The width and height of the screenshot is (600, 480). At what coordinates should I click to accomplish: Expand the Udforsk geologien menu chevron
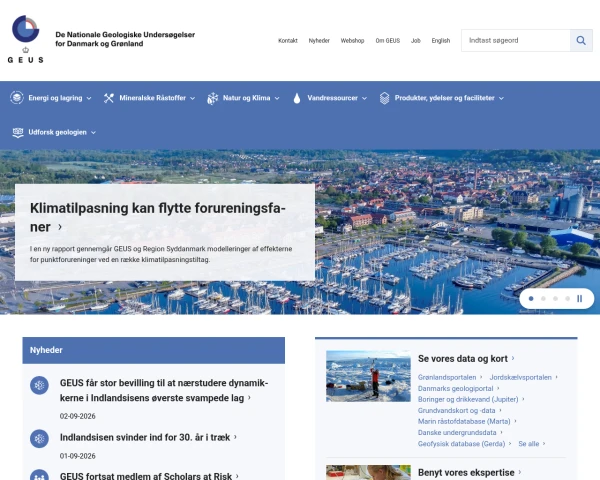[x=93, y=132]
